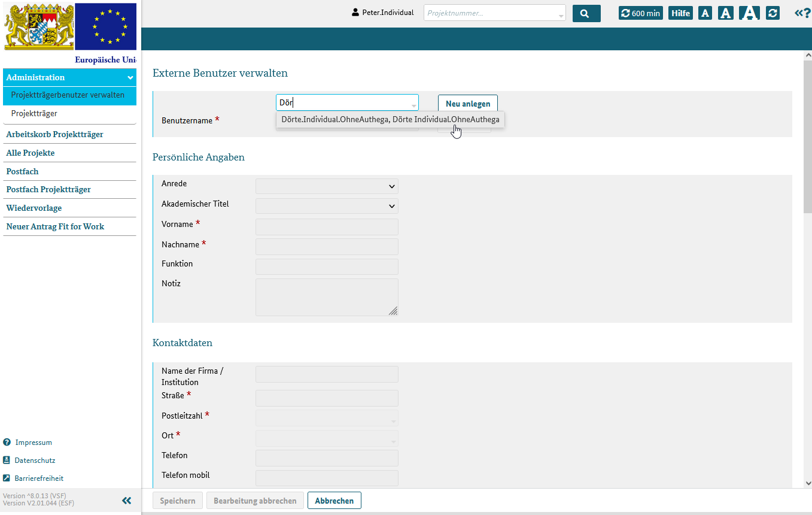The width and height of the screenshot is (812, 515).
Task: Click the Benutzername search field containing Dör
Action: [x=347, y=102]
